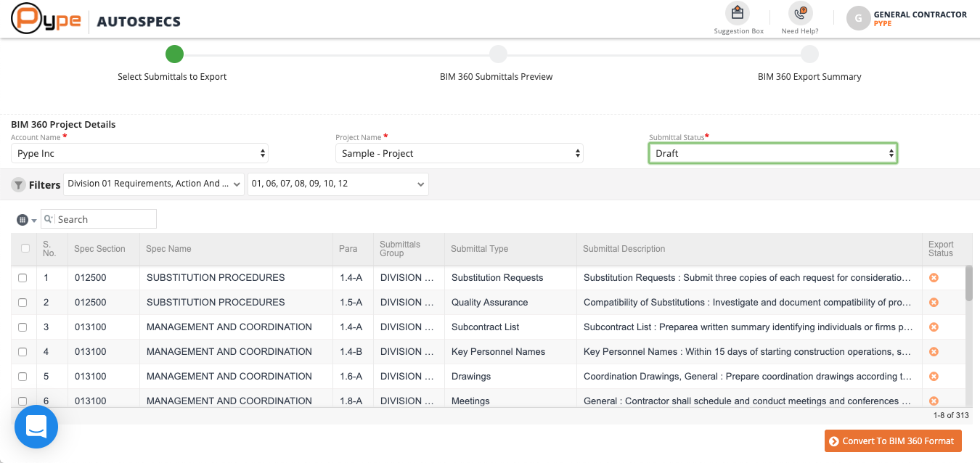Toggle the select-all header checkbox
Viewport: 980px width, 463px height.
coord(25,248)
